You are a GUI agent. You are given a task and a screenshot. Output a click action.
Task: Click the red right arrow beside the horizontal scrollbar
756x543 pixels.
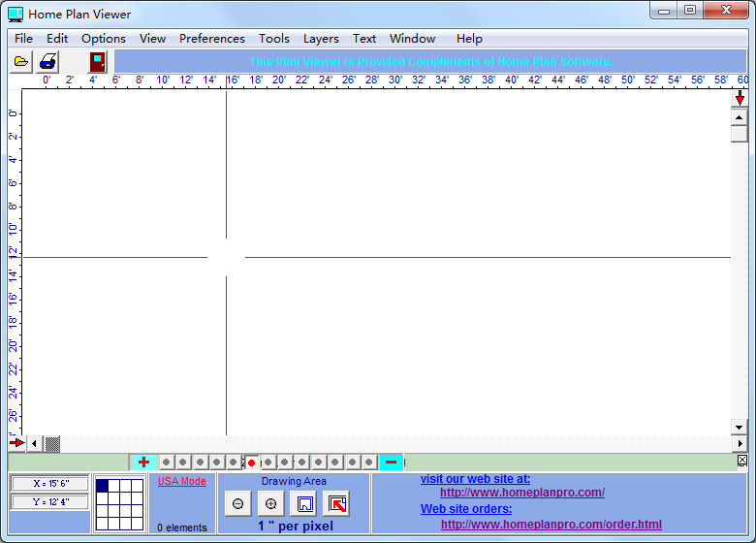pos(16,442)
